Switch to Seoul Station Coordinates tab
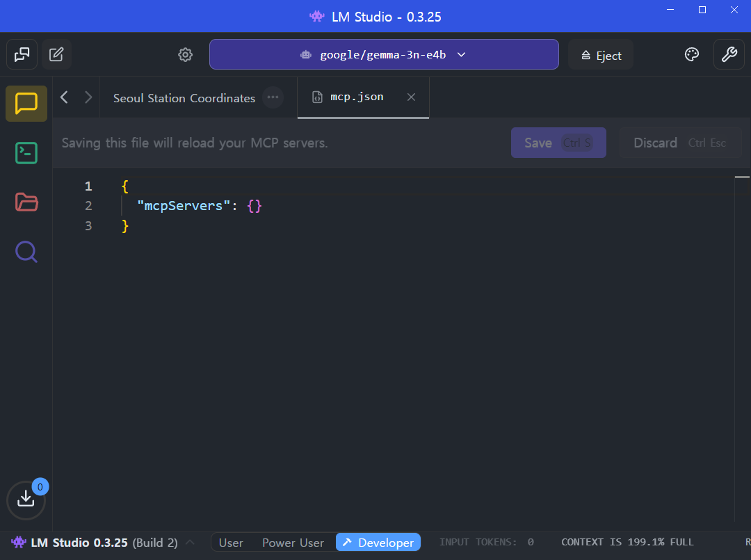The height and width of the screenshot is (560, 751). pyautogui.click(x=184, y=98)
